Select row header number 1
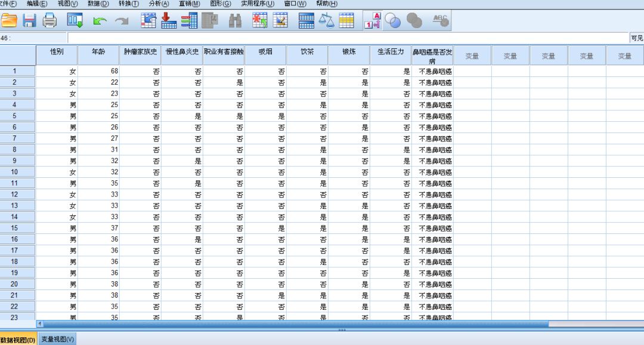The image size is (644, 345). 18,71
